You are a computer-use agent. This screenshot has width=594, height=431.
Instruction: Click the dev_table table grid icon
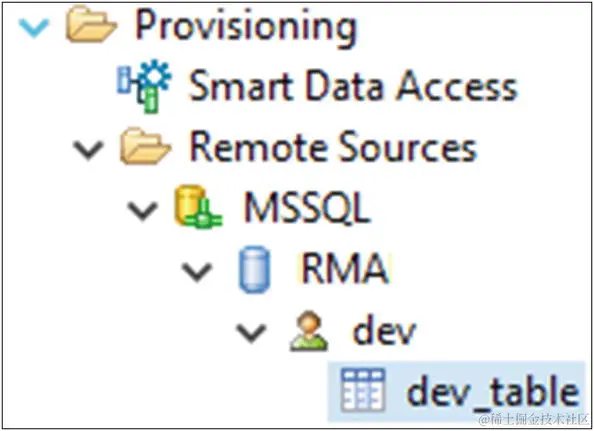[x=363, y=390]
